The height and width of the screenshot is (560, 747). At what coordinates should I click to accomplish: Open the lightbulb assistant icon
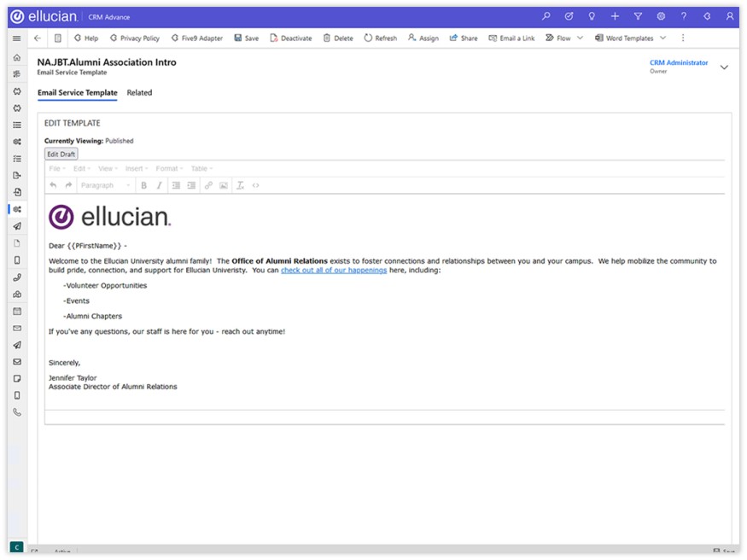point(592,16)
